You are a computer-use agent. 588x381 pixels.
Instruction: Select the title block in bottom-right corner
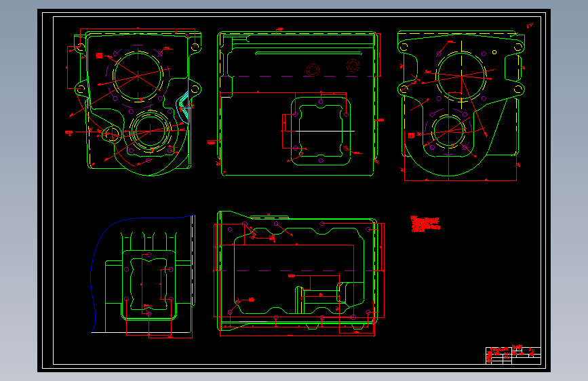(x=513, y=355)
